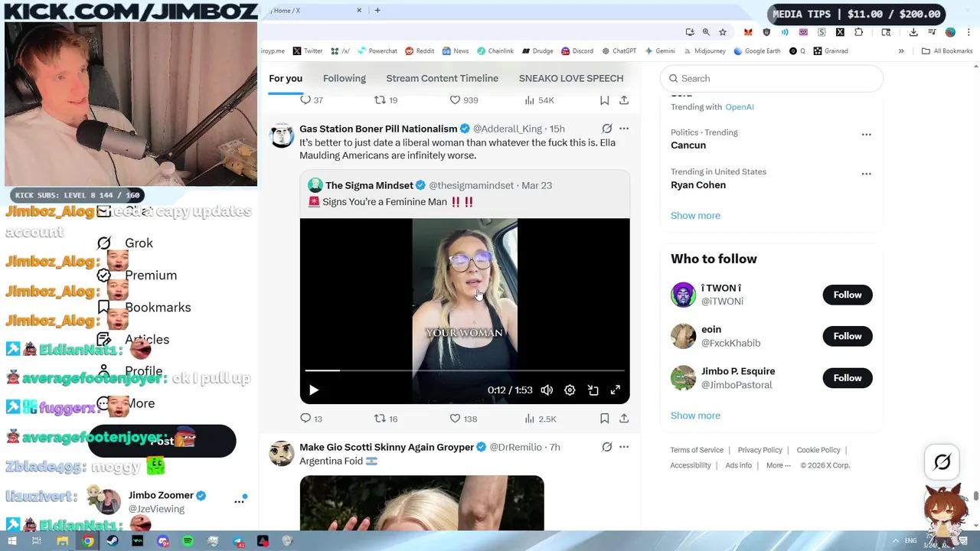The width and height of the screenshot is (980, 551).
Task: Open SNEAKO LOVE SPEECH tab
Action: pyautogui.click(x=571, y=78)
